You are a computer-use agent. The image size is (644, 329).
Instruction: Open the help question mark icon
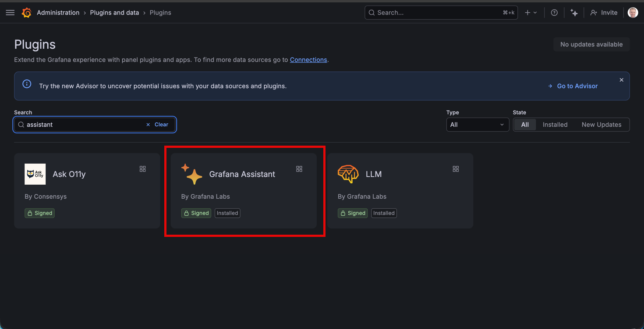click(554, 13)
